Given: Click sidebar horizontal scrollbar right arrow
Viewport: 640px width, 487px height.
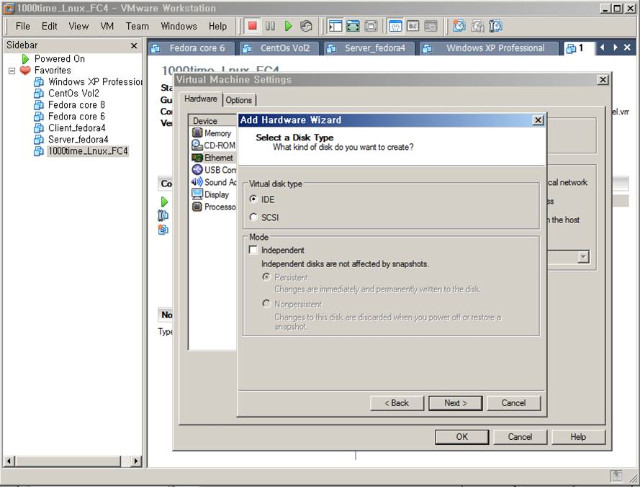Looking at the screenshot, I should coord(136,461).
